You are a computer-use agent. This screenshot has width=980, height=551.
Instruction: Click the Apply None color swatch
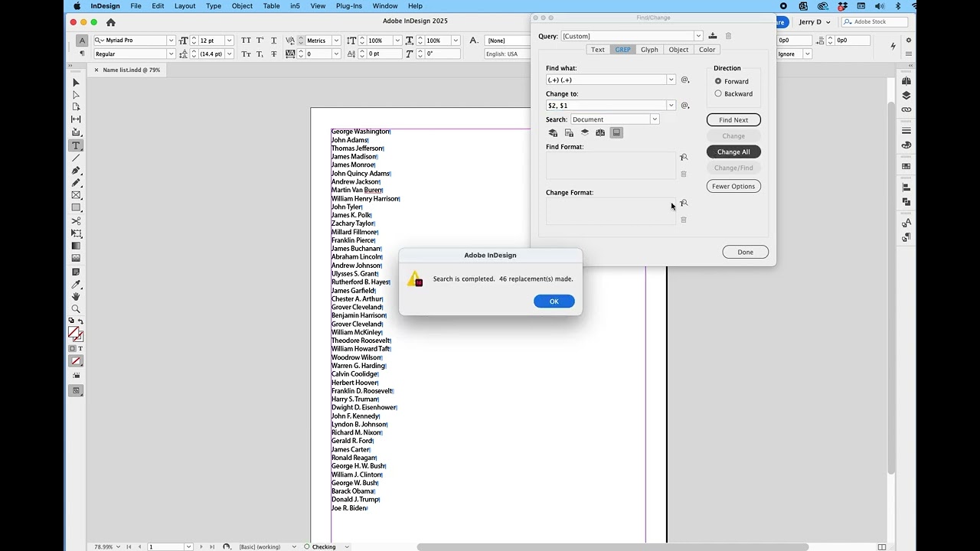[x=76, y=361]
